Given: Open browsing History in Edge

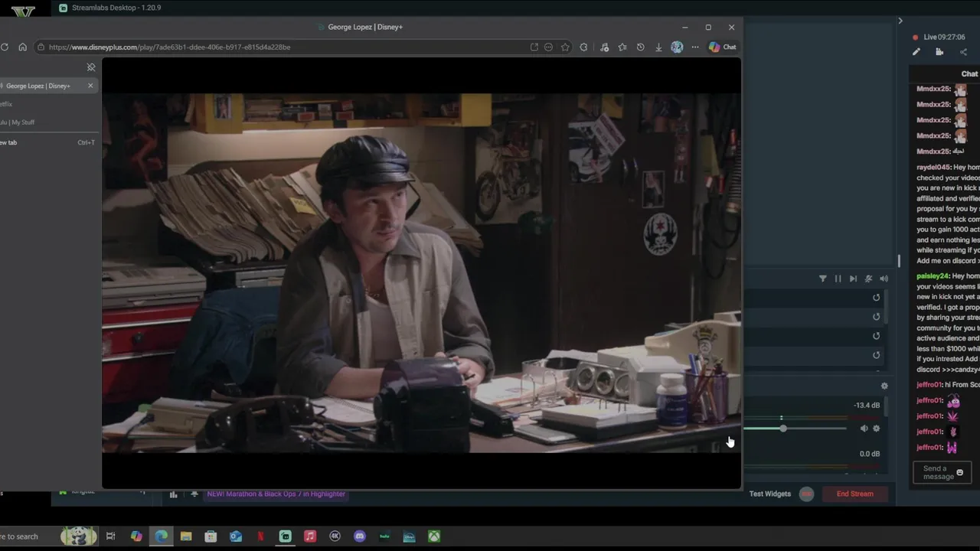Looking at the screenshot, I should (640, 47).
